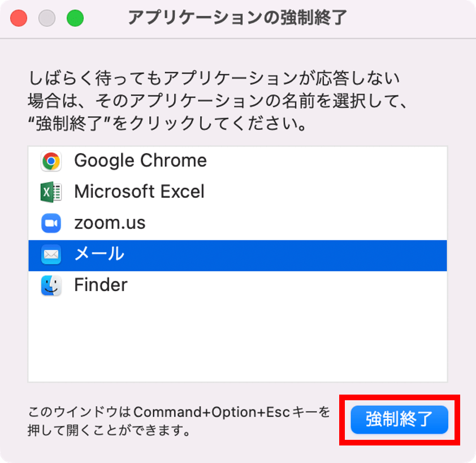The width and height of the screenshot is (476, 463).
Task: Click the メール envelope icon
Action: (51, 254)
